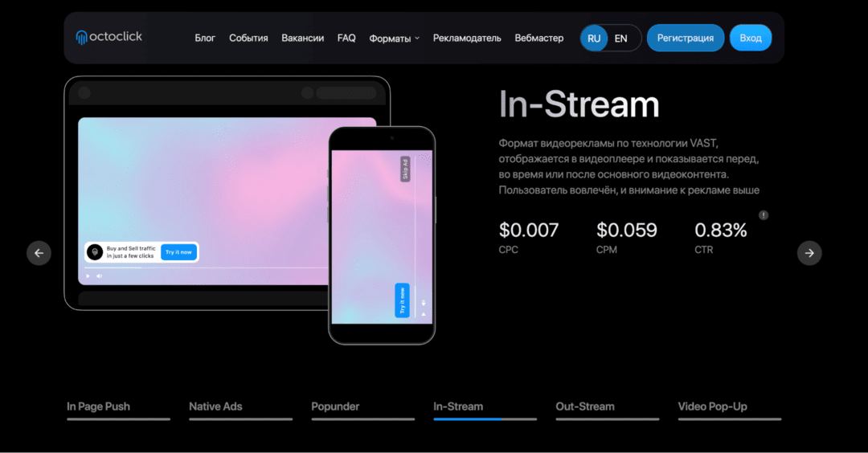This screenshot has height=453, width=868.
Task: Open the Рекламодатель page
Action: (x=467, y=39)
